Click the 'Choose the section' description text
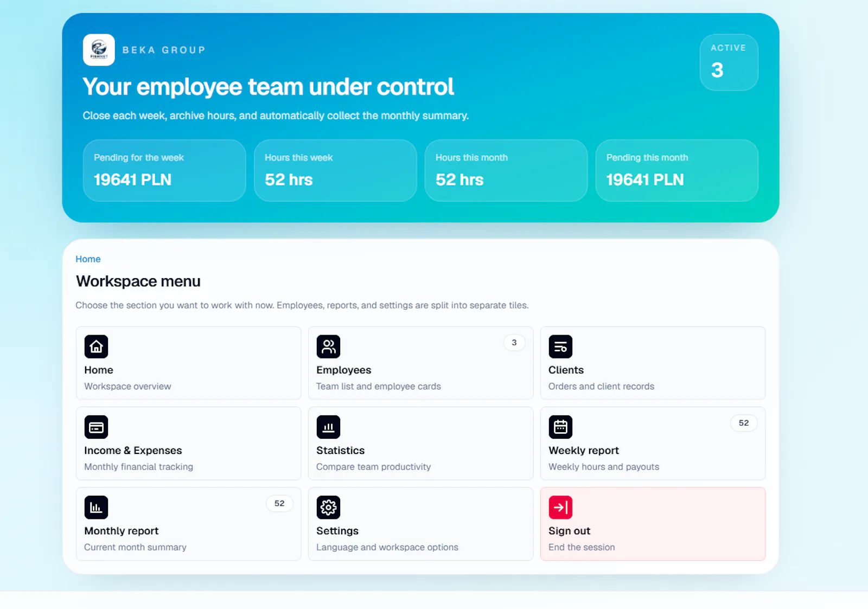The height and width of the screenshot is (609, 868). [302, 305]
